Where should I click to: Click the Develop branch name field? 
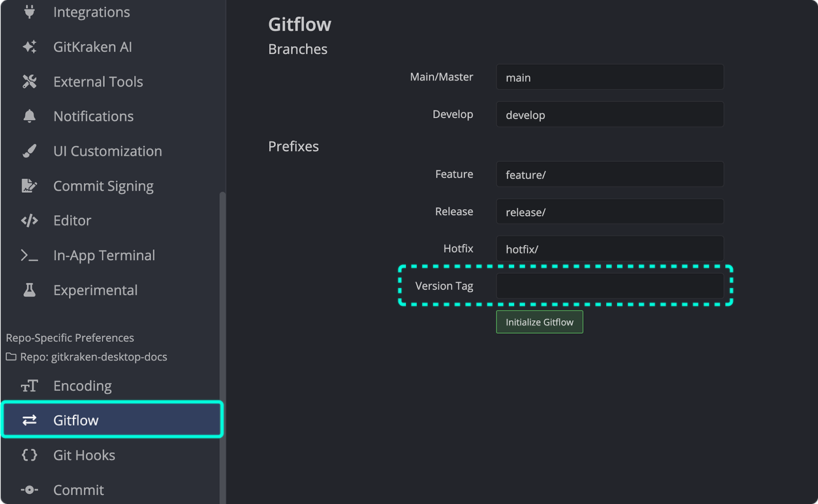tap(610, 114)
